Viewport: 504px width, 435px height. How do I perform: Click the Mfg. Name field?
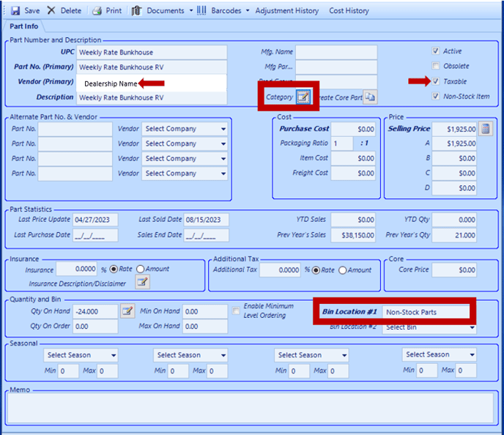[336, 53]
